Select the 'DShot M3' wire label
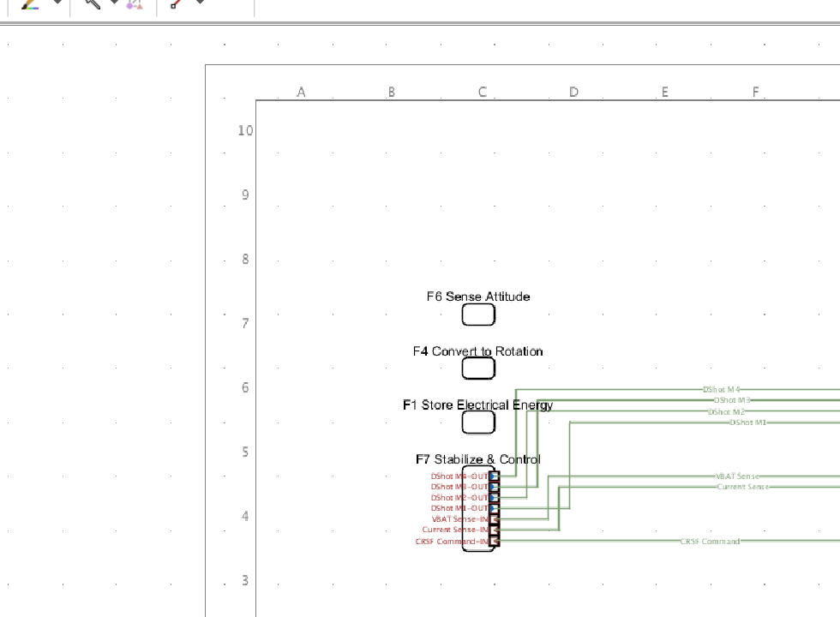 tap(732, 400)
